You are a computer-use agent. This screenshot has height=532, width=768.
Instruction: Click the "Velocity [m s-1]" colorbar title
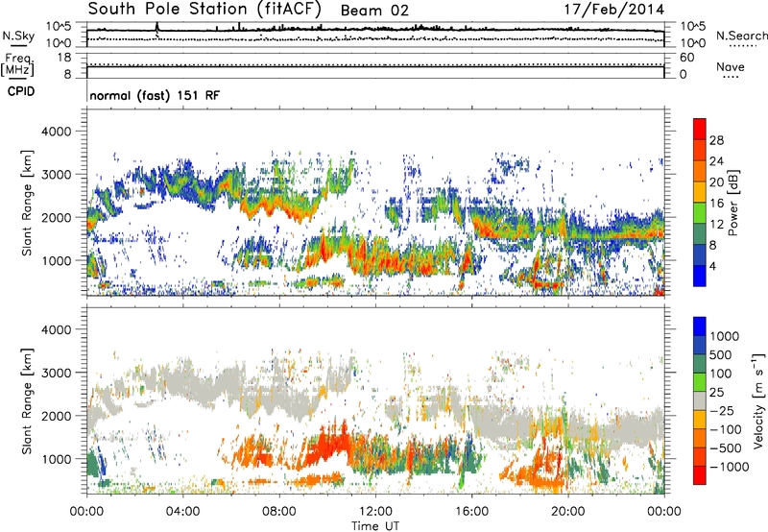tap(758, 400)
